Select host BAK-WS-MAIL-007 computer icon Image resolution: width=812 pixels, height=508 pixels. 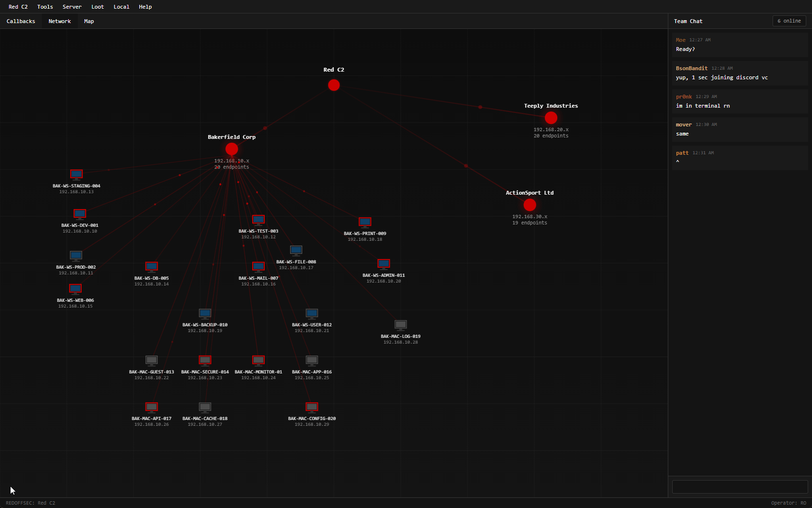(x=258, y=267)
